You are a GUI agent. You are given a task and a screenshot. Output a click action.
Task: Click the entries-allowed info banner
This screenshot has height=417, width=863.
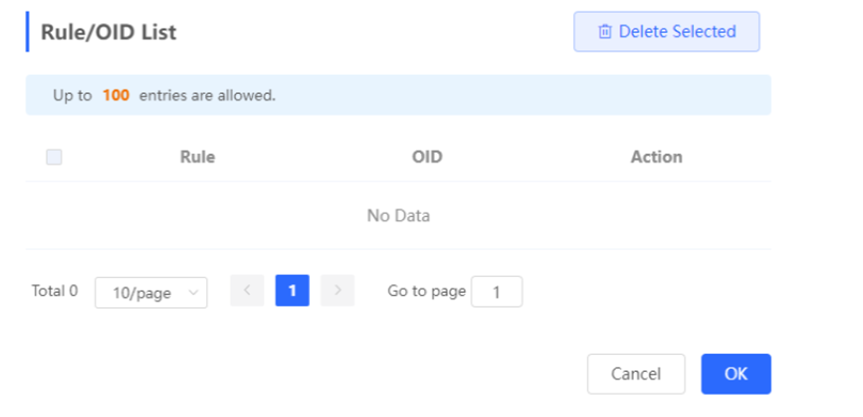coord(398,95)
